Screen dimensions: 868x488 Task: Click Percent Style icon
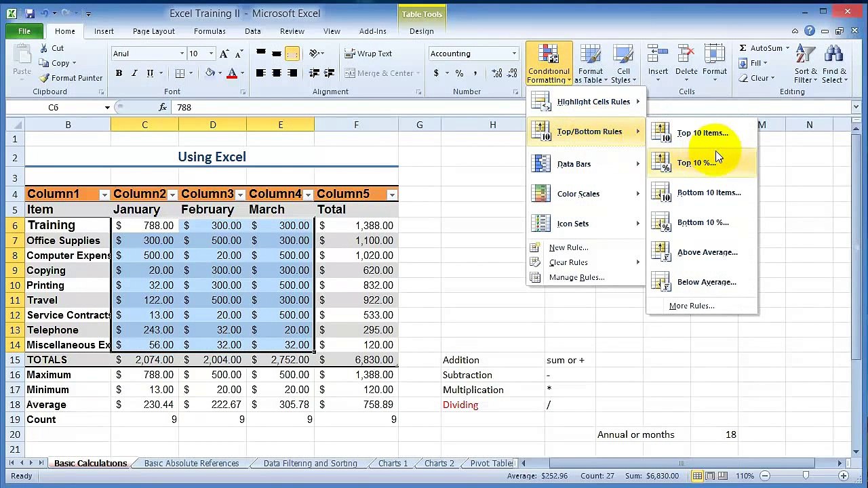point(459,73)
